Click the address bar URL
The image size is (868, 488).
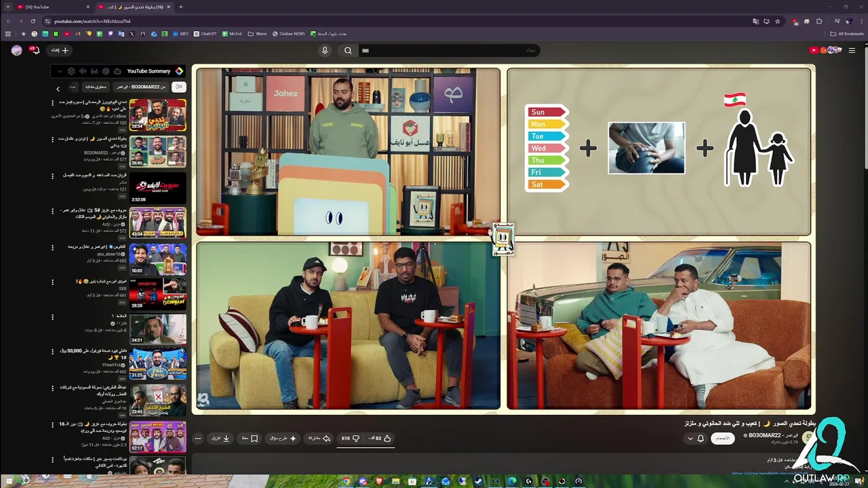pos(92,21)
